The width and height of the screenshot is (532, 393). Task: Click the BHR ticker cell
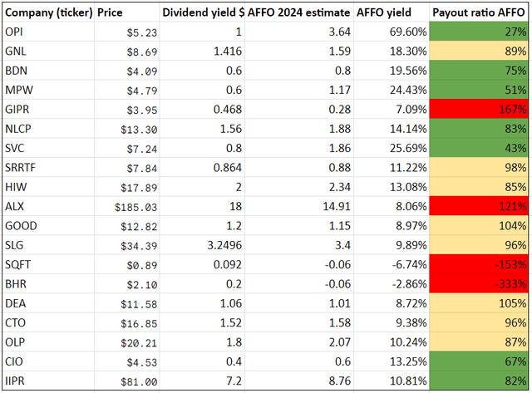(x=48, y=284)
